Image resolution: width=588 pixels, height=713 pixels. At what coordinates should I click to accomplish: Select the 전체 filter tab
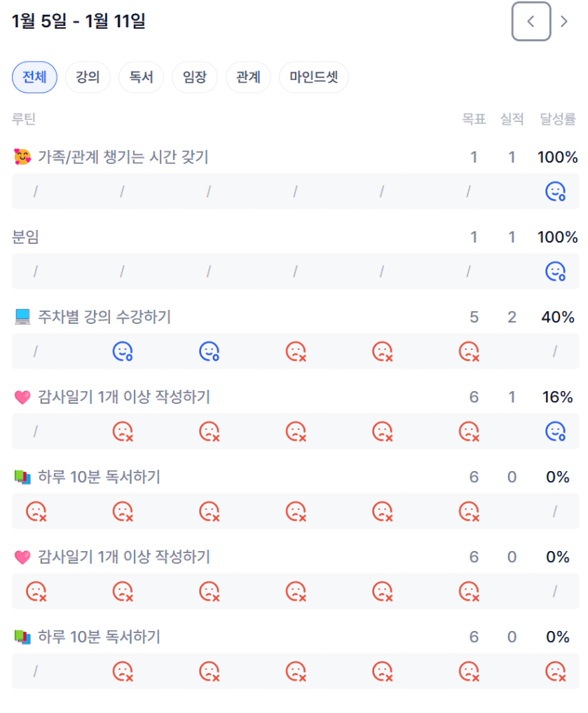click(34, 77)
